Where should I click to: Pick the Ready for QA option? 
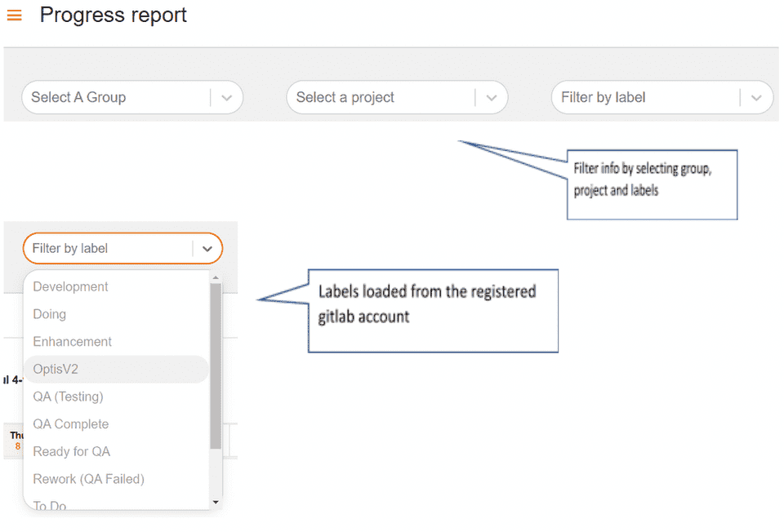pyautogui.click(x=71, y=451)
